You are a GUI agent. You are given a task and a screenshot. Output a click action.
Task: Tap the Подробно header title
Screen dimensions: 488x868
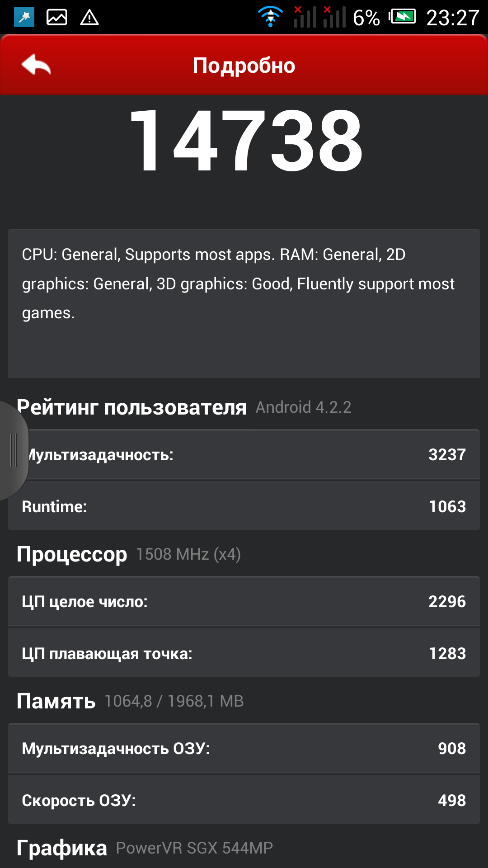click(x=244, y=66)
